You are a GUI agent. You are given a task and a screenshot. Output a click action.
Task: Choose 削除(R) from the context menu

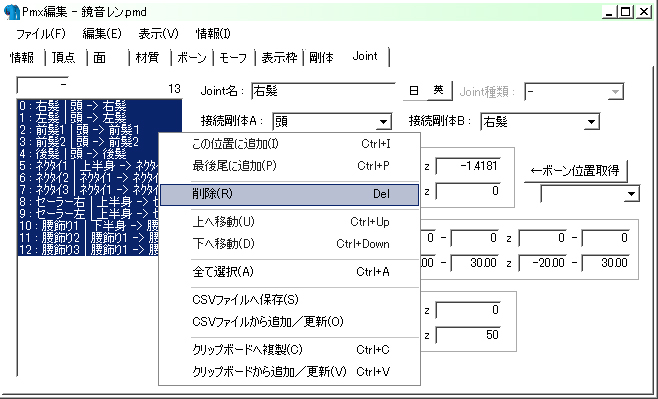(x=290, y=194)
